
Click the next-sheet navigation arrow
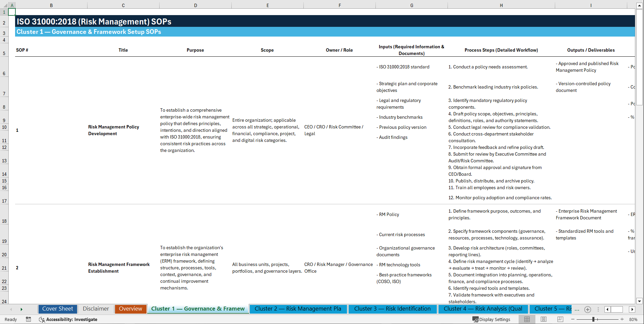[21, 309]
